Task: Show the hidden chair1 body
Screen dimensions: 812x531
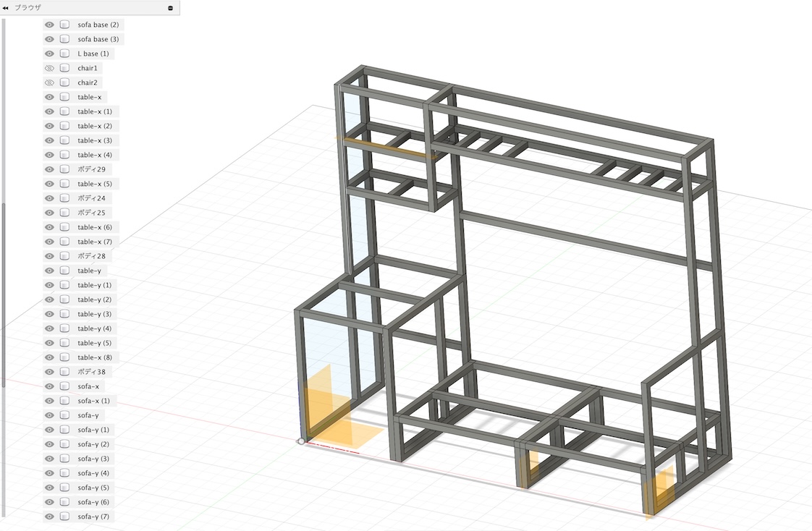Action: coord(49,68)
